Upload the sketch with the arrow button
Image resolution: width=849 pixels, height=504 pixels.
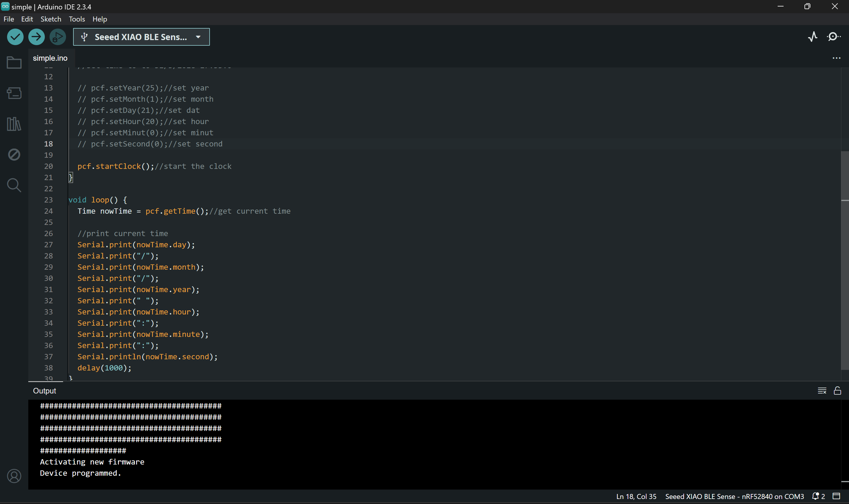[x=36, y=37]
